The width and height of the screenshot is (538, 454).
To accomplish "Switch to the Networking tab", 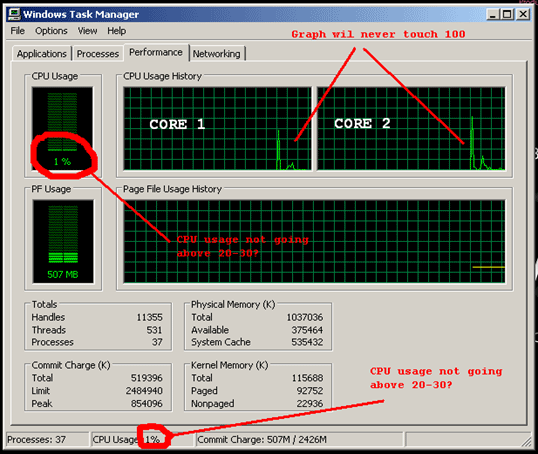I will click(x=217, y=54).
